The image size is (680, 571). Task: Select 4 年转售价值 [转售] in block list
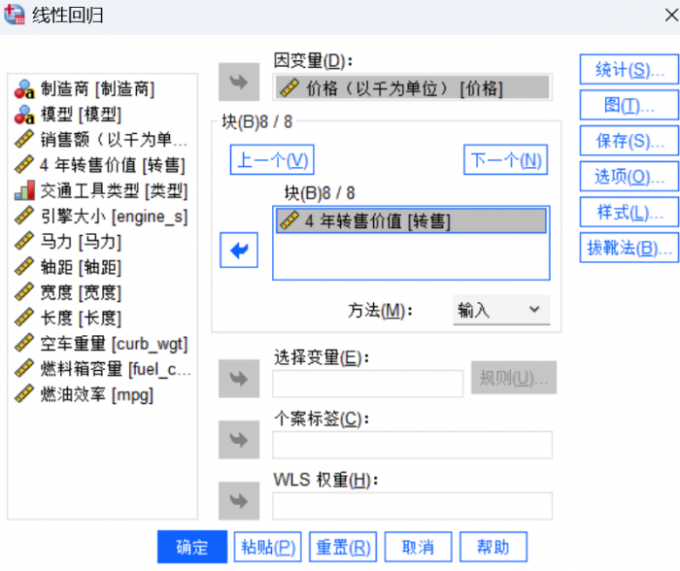(x=411, y=221)
